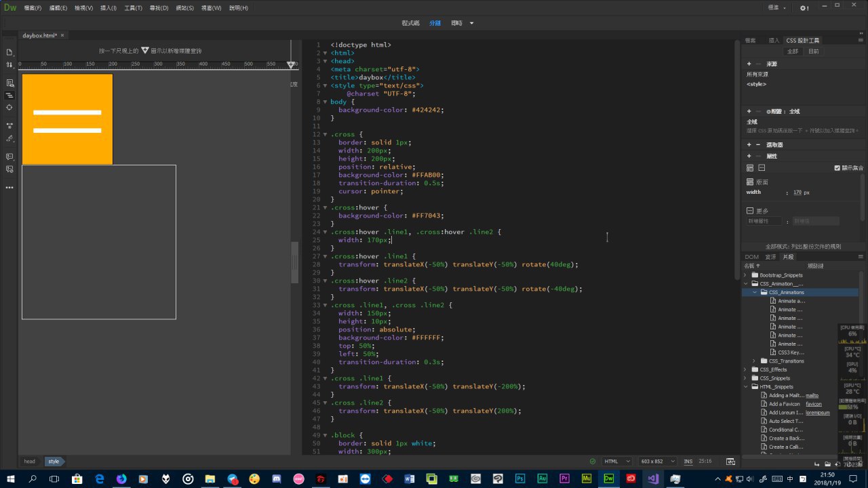The width and height of the screenshot is (868, 488).
Task: Switch CSS Designer to 目前 (Current) mode
Action: pos(813,52)
